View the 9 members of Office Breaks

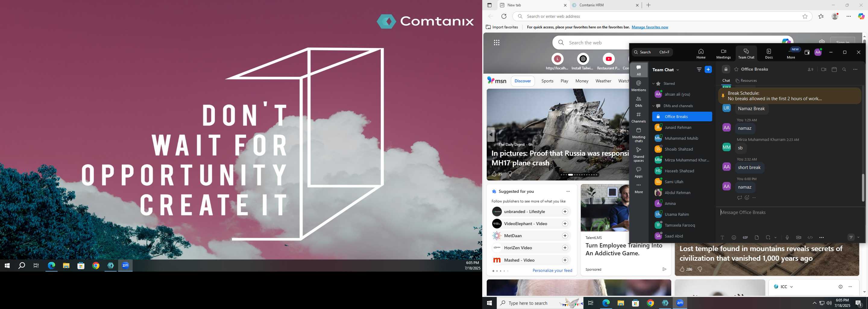(810, 69)
